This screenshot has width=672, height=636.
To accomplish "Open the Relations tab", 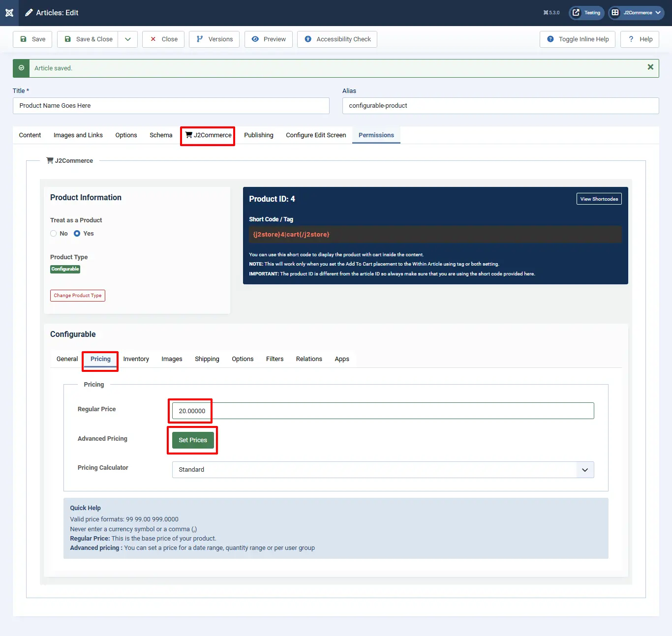I will (309, 359).
